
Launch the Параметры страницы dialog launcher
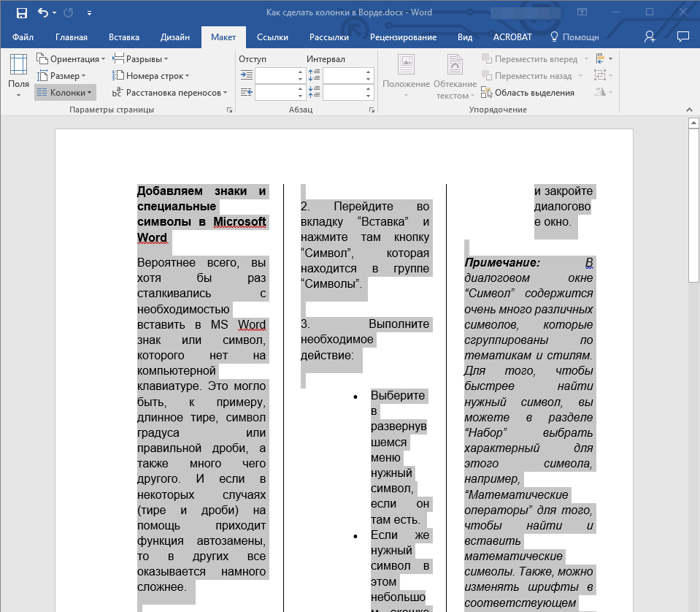[229, 110]
